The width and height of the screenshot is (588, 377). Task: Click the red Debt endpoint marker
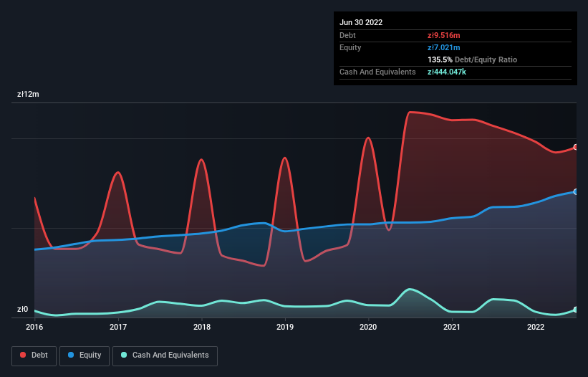[x=576, y=147]
